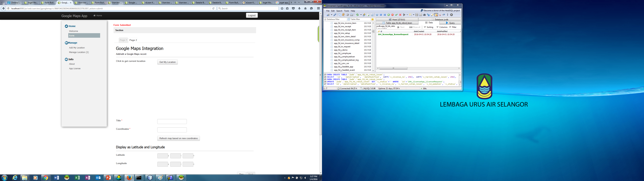Viewport: 644px width, 181px height.
Task: Click the yellow star favorites icon
Action: click(x=372, y=19)
